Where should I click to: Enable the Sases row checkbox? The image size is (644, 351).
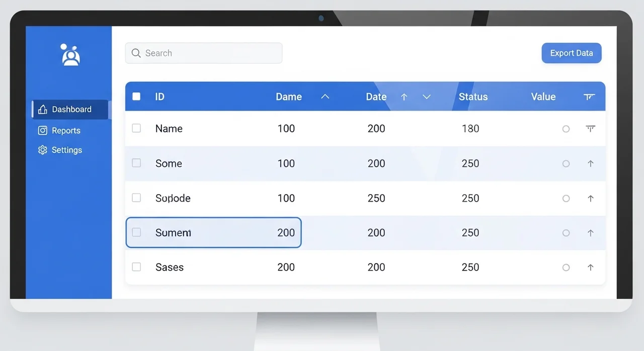coord(136,267)
